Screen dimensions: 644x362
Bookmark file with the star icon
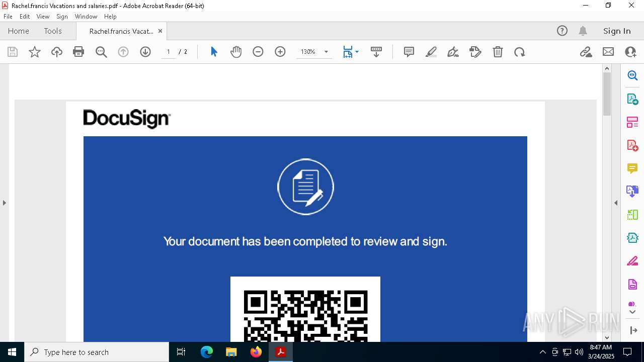[x=35, y=52]
